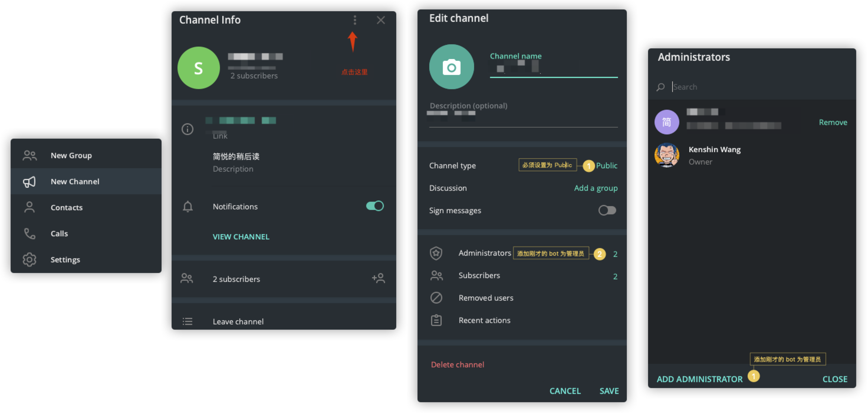Click the Delete channel option

[x=457, y=364]
